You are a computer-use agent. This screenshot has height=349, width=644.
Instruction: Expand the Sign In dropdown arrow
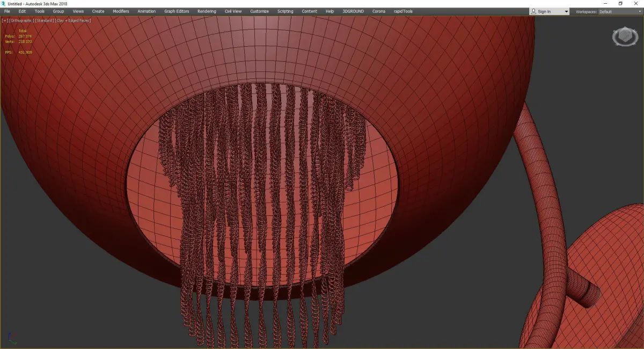[566, 11]
